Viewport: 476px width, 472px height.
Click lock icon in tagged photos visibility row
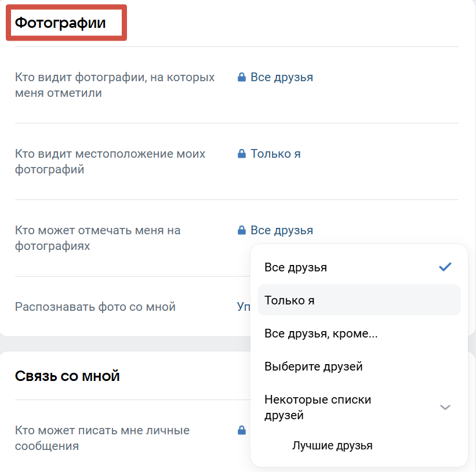242,78
